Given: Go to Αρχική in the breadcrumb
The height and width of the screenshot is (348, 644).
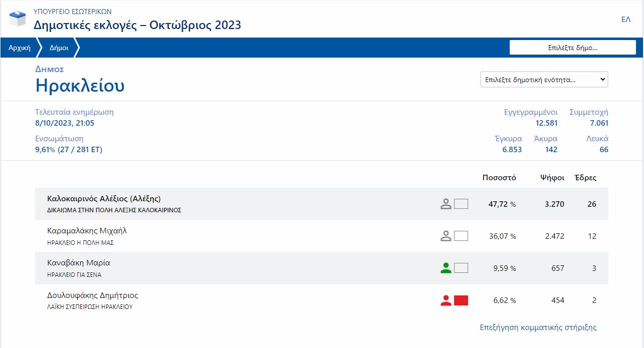Looking at the screenshot, I should [x=20, y=48].
